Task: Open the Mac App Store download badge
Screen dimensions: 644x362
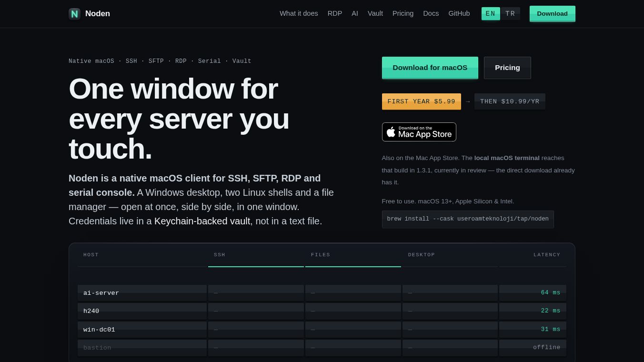Action: pyautogui.click(x=419, y=132)
